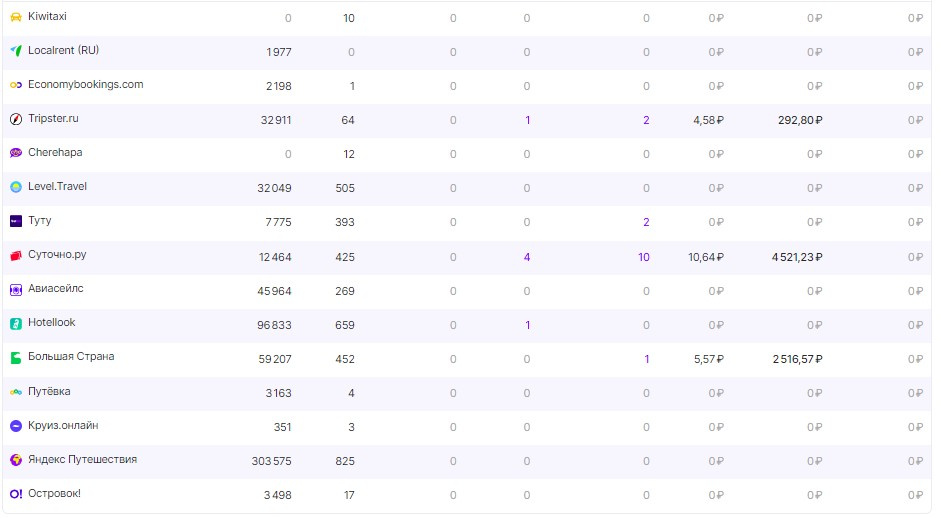941x518 pixels.
Task: Click the Kiwitaxi taxi icon
Action: tap(16, 17)
